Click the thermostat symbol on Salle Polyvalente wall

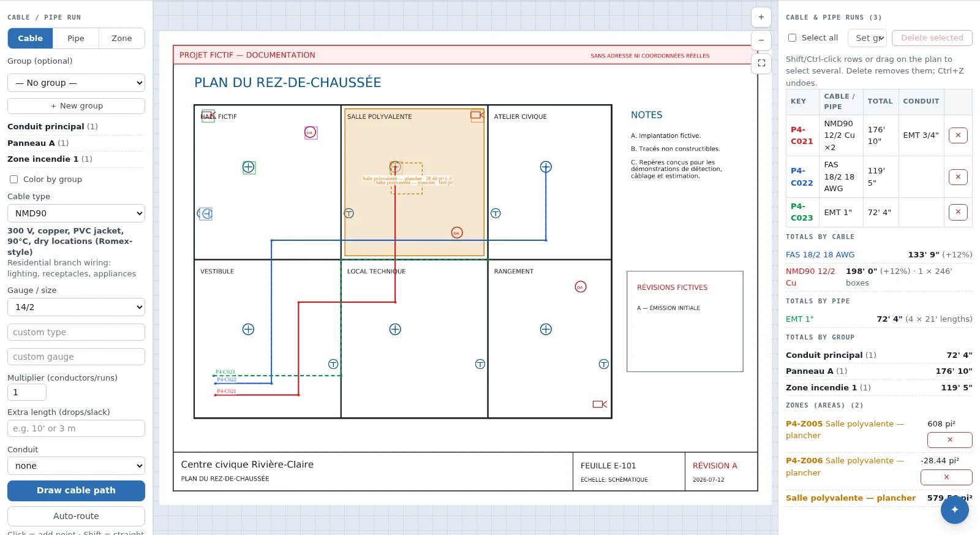(x=349, y=213)
